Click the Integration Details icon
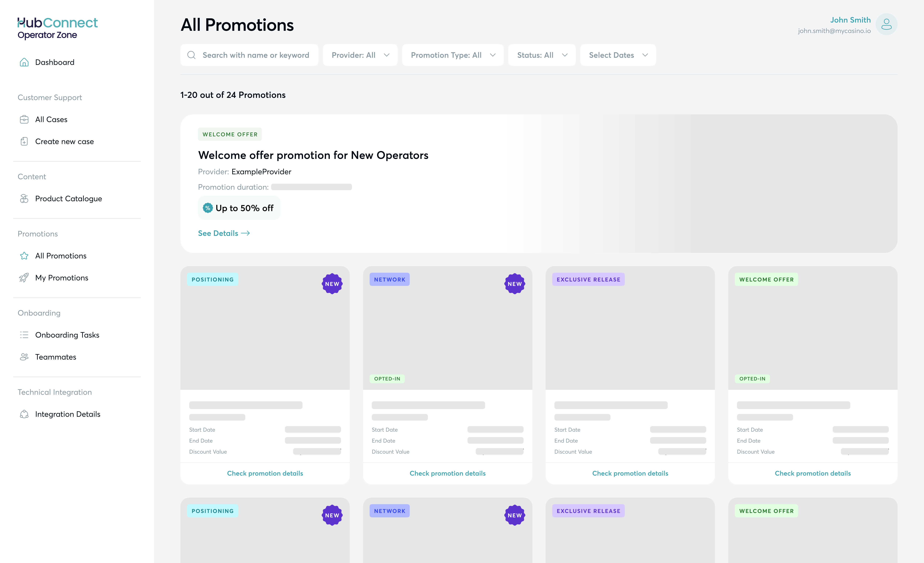The width and height of the screenshot is (924, 563). tap(24, 414)
